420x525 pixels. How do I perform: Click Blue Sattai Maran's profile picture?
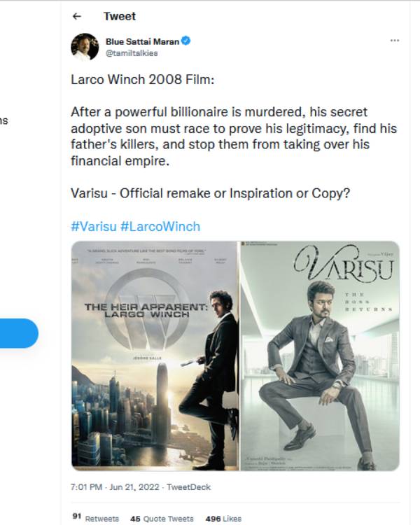tap(85, 47)
